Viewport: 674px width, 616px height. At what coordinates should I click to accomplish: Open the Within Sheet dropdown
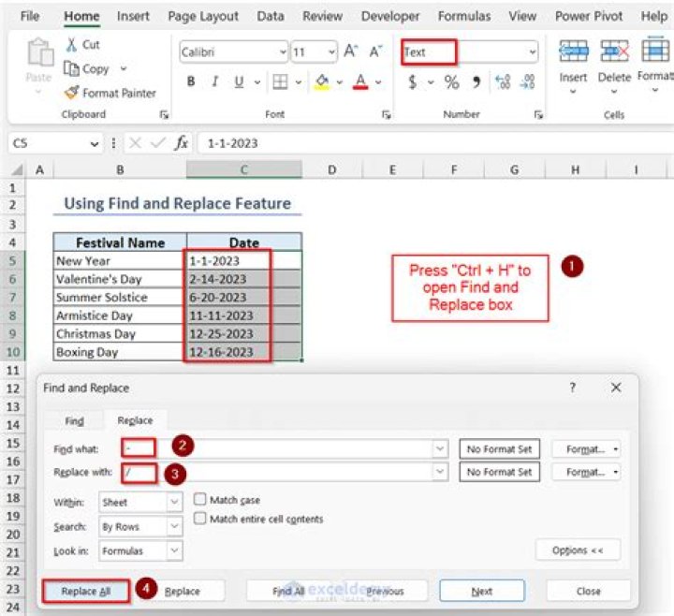(174, 502)
